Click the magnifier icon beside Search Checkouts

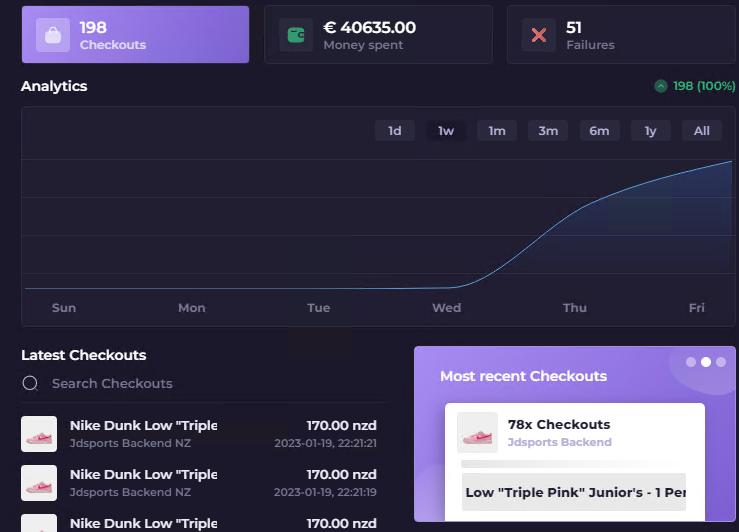30,384
